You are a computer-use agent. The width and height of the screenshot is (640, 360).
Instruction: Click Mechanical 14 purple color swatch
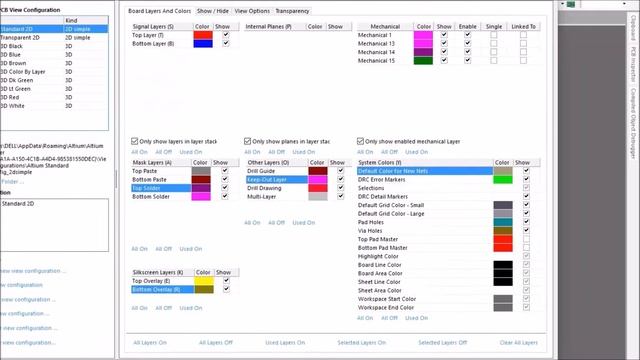pos(423,52)
